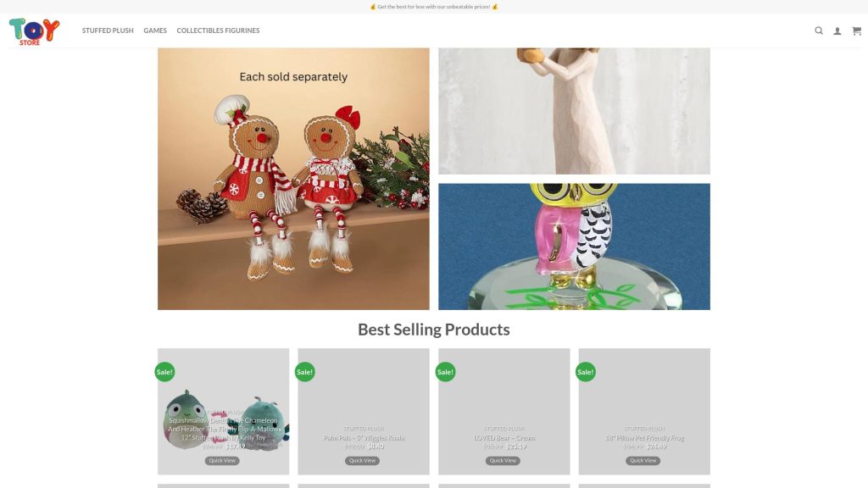Click Sale badge on Pillow Pet Frog

click(x=586, y=372)
